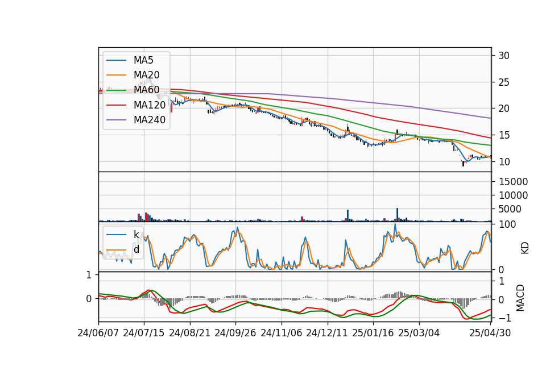The image size is (546, 392).
Task: Click the KD axis value 100
Action: [x=507, y=224]
